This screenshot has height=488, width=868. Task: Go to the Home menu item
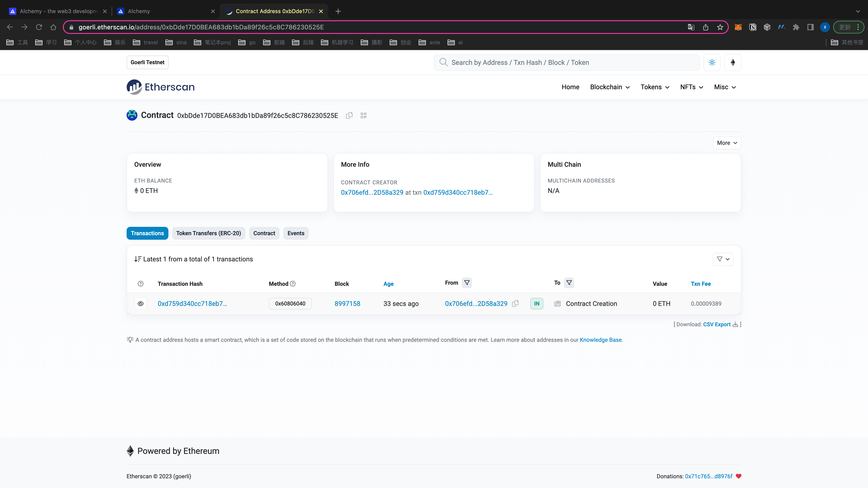click(x=570, y=87)
